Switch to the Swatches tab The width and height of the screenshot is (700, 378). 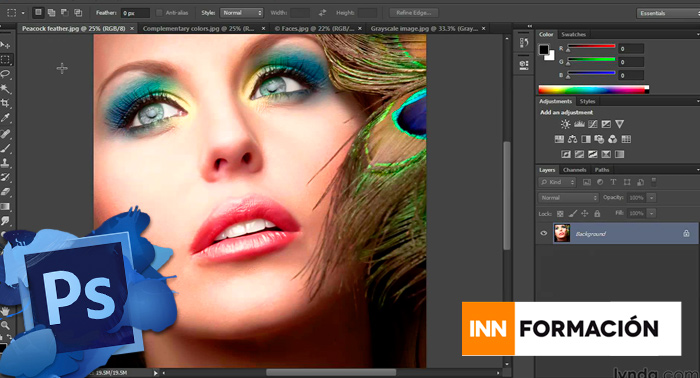[x=573, y=34]
